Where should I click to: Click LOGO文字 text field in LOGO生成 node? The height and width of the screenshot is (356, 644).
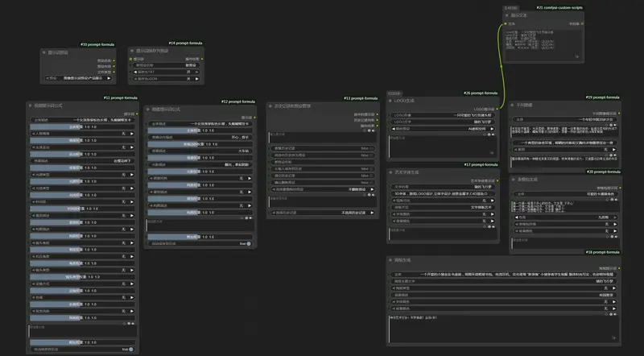click(443, 122)
